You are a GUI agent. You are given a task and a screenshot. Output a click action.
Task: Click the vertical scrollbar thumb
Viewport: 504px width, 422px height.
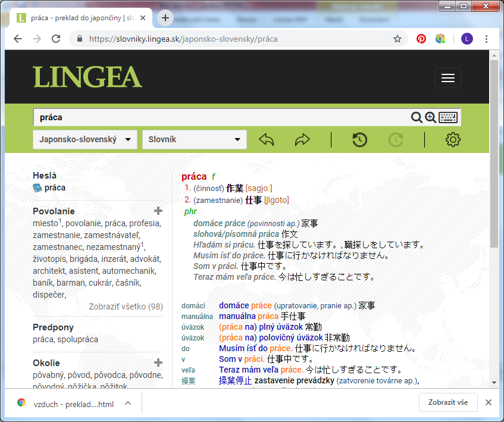(x=494, y=154)
